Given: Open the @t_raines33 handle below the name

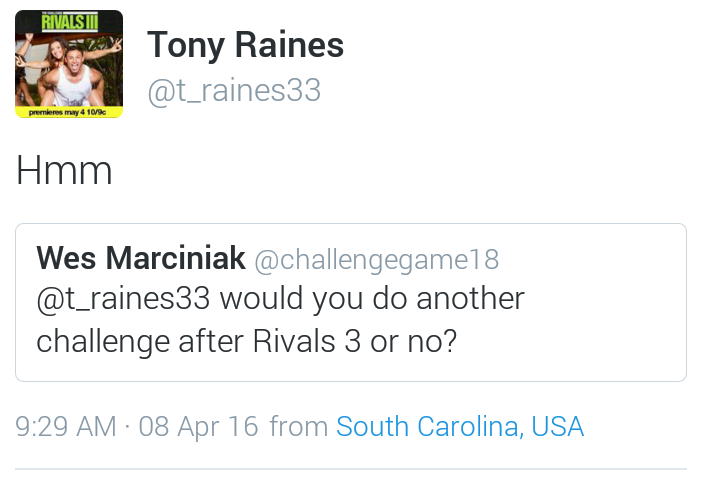Looking at the screenshot, I should (x=234, y=90).
